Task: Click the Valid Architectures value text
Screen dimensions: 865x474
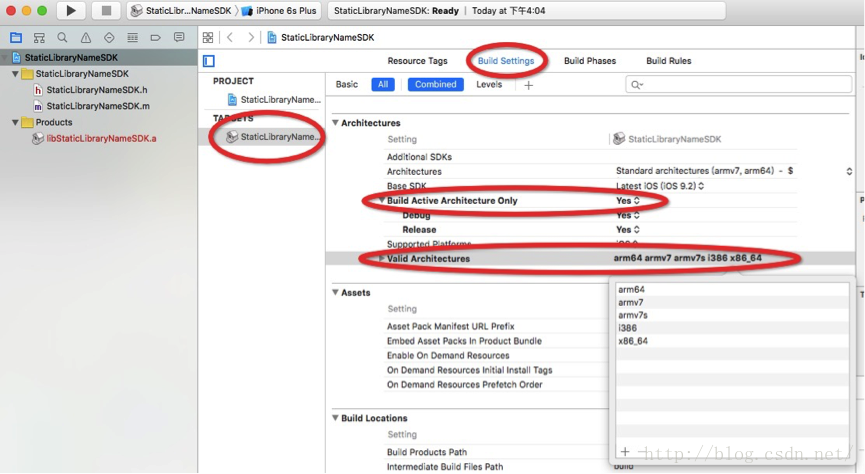Action: (687, 258)
